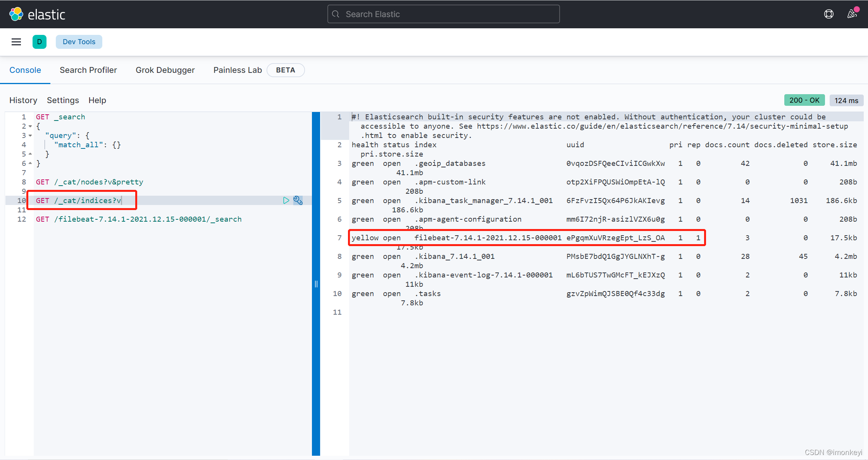Image resolution: width=868 pixels, height=460 pixels.
Task: Open the wrench request options menu
Action: tap(298, 200)
